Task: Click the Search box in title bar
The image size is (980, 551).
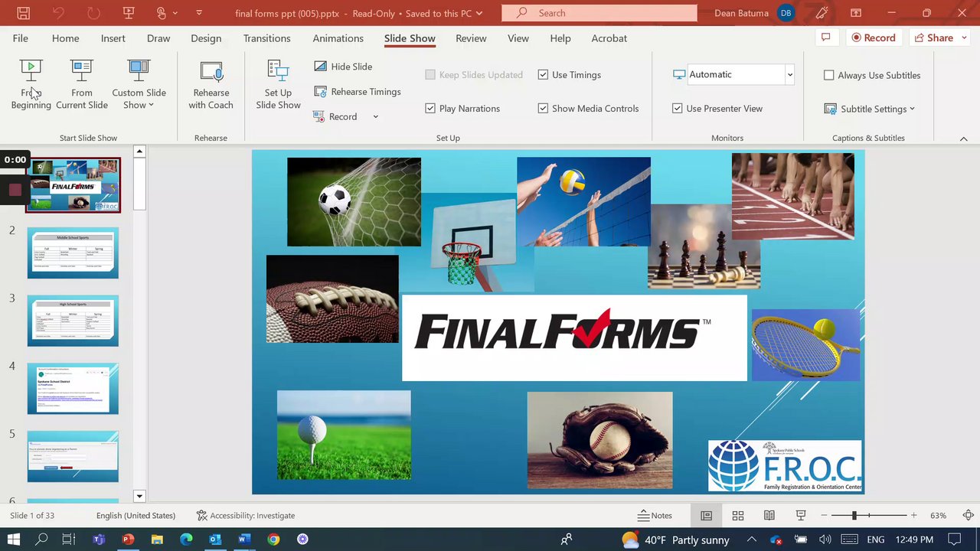Action: (599, 13)
